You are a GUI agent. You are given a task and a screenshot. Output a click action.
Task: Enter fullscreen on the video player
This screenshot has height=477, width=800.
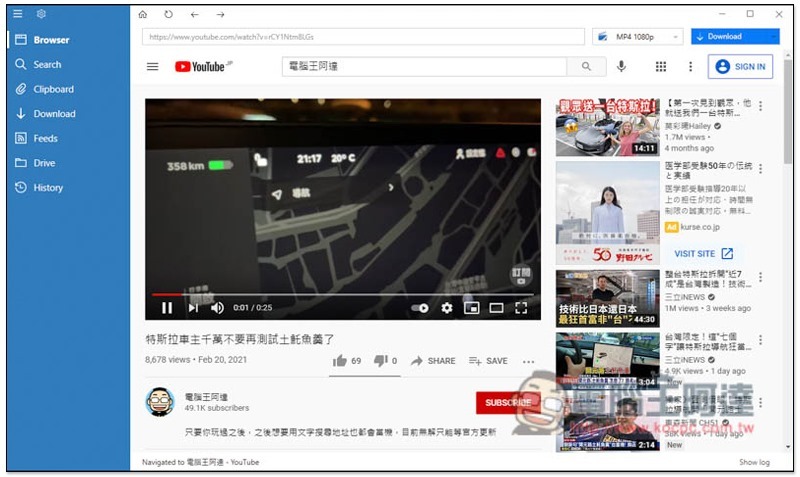520,308
